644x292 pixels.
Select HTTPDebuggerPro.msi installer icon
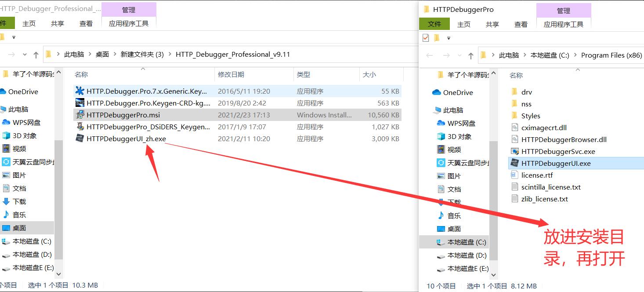point(80,115)
